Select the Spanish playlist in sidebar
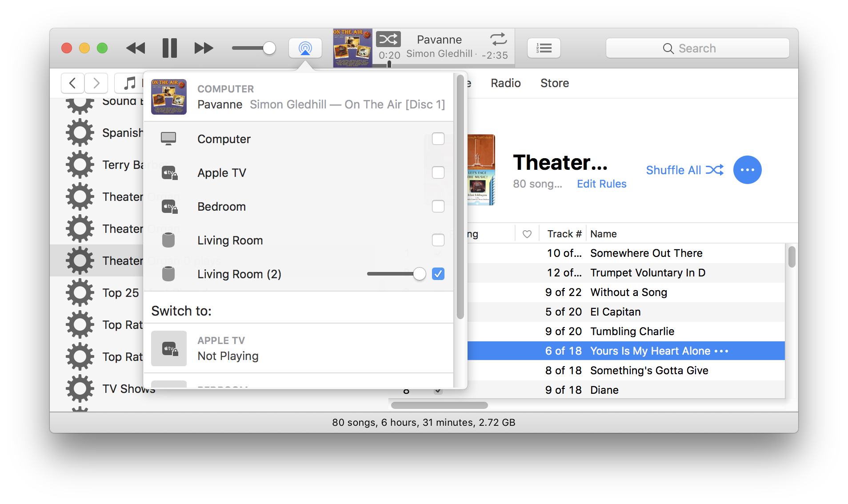Viewport: 848px width, 504px height. pos(123,133)
